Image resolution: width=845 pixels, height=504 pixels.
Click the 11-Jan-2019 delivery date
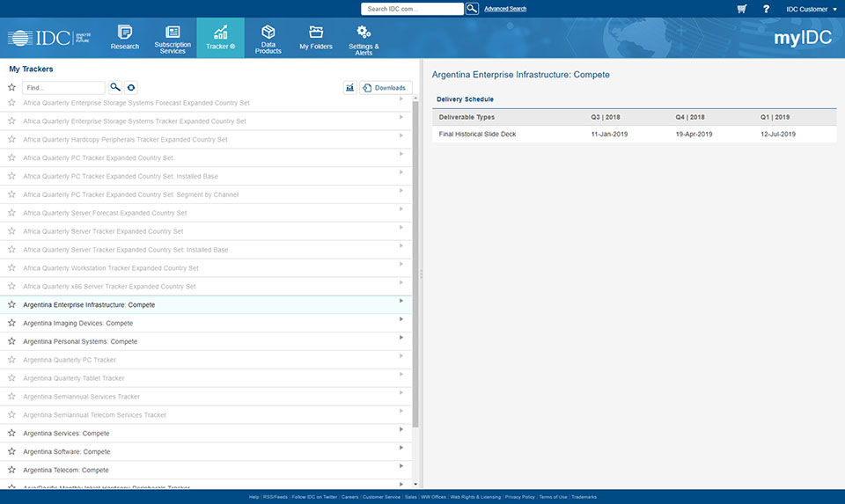(609, 134)
